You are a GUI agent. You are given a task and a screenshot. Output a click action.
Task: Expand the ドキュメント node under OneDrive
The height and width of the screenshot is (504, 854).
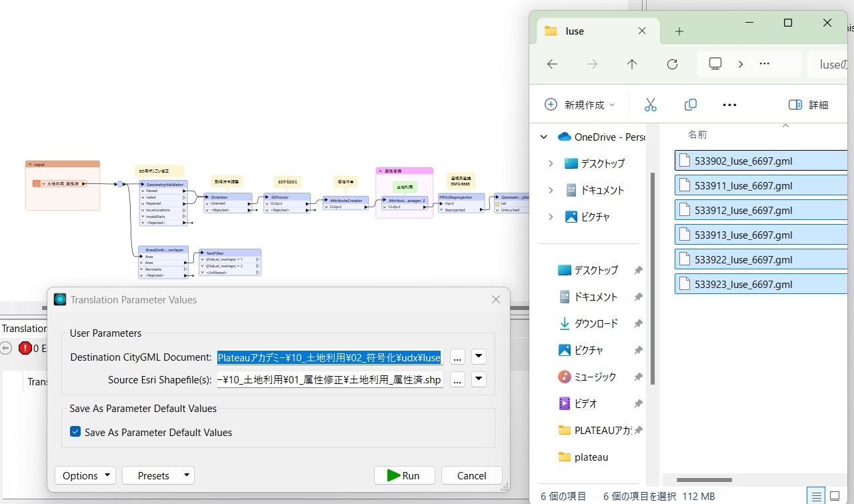click(551, 190)
